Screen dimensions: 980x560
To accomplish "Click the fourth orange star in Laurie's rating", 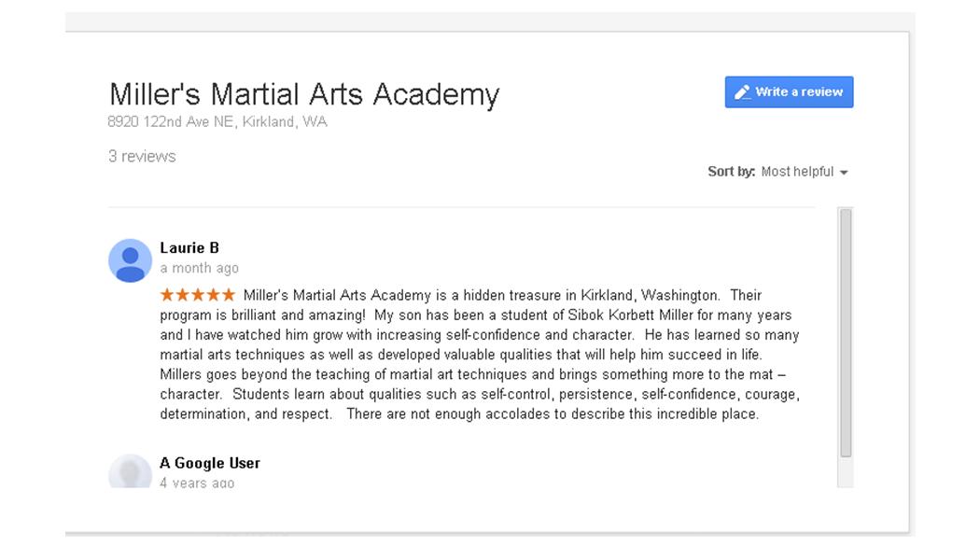I will 213,294.
